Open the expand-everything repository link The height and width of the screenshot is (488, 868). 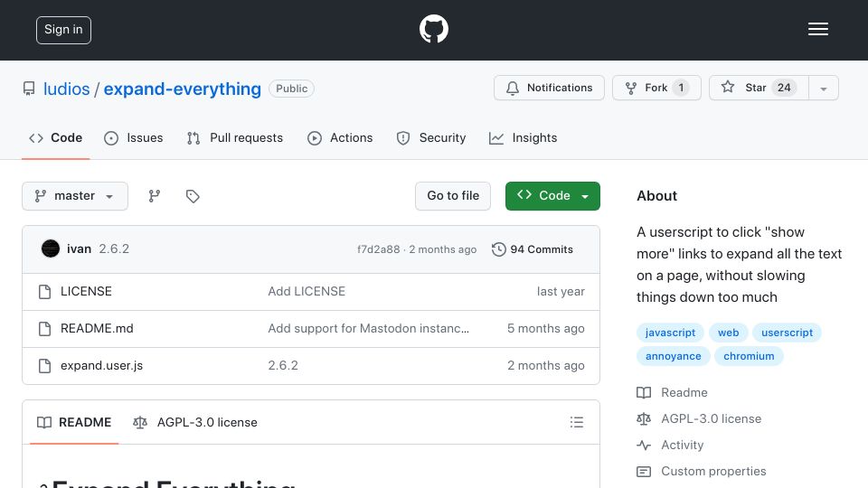[182, 89]
